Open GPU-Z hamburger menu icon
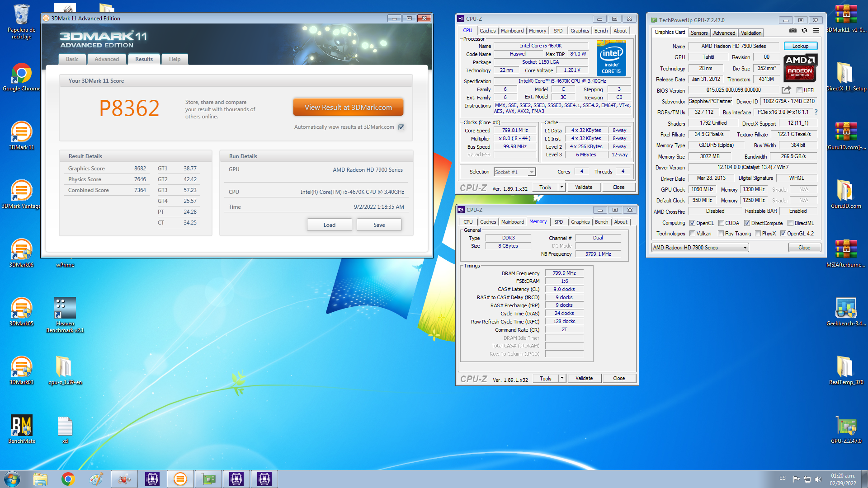The image size is (868, 488). (816, 30)
